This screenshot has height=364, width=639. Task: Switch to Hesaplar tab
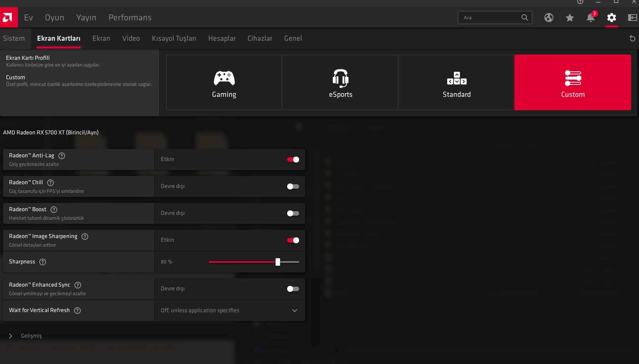222,38
